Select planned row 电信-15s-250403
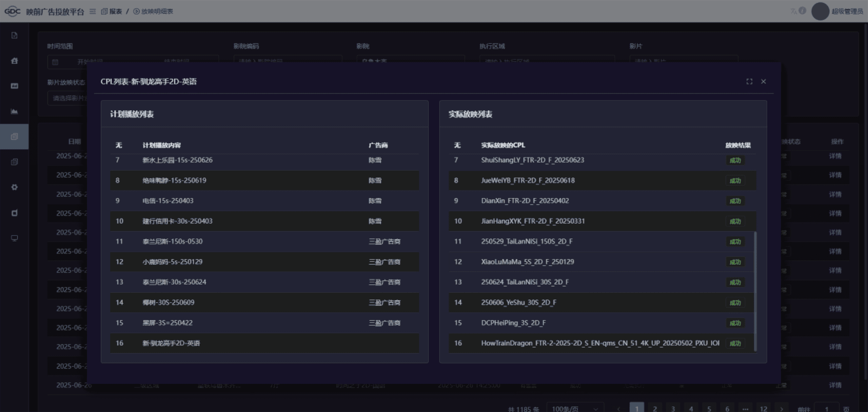This screenshot has height=412, width=868. pos(264,201)
